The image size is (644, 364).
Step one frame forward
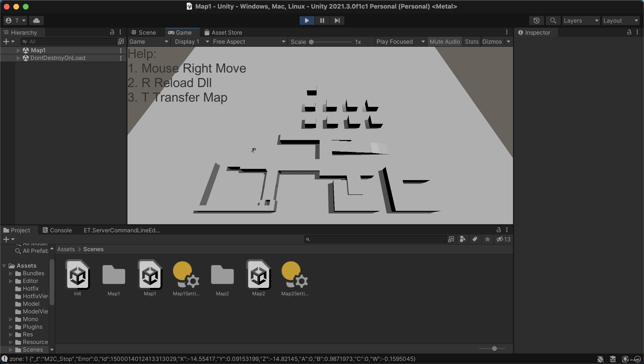click(x=337, y=20)
